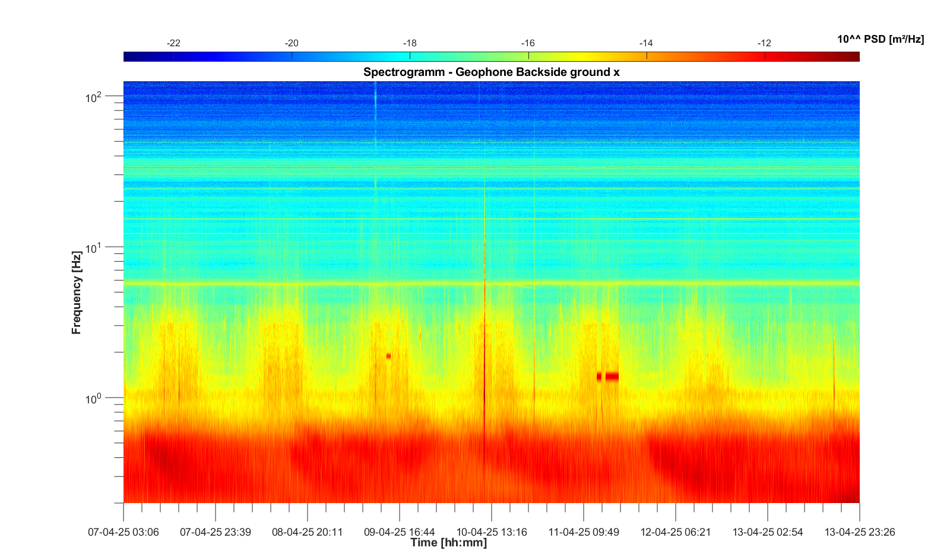
Task: Select the -16 tick label on colorbar
Action: (528, 43)
